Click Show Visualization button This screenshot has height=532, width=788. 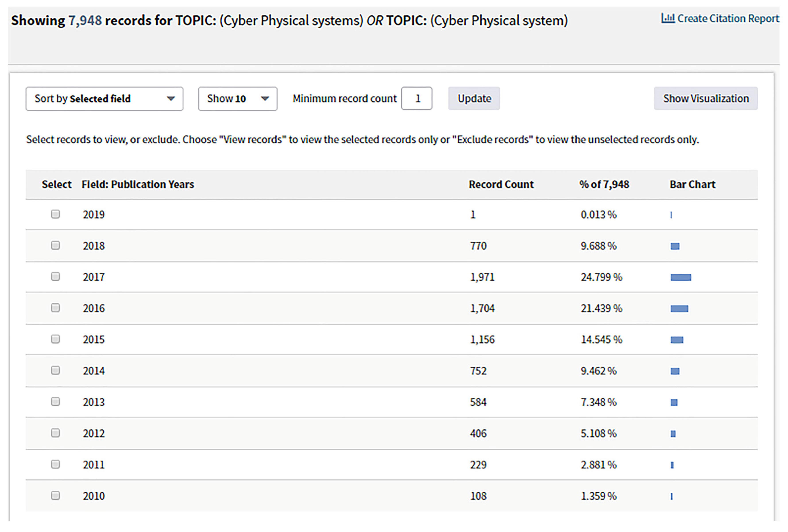[706, 98]
